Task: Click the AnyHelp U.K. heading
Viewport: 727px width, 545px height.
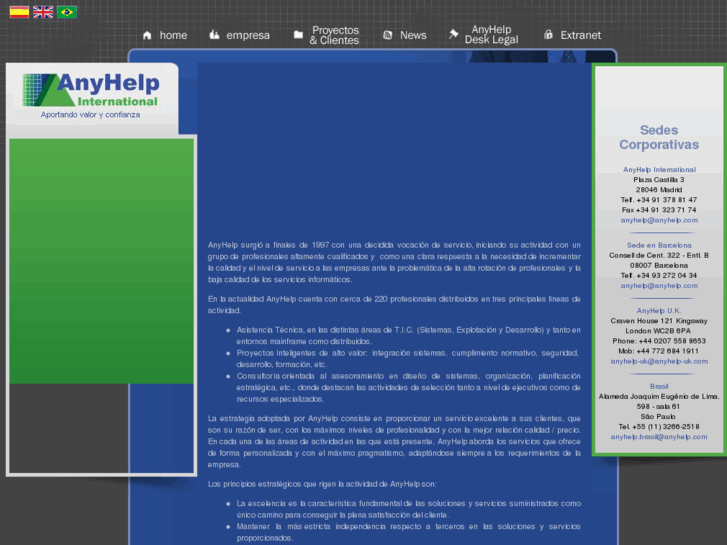Action: tap(659, 311)
